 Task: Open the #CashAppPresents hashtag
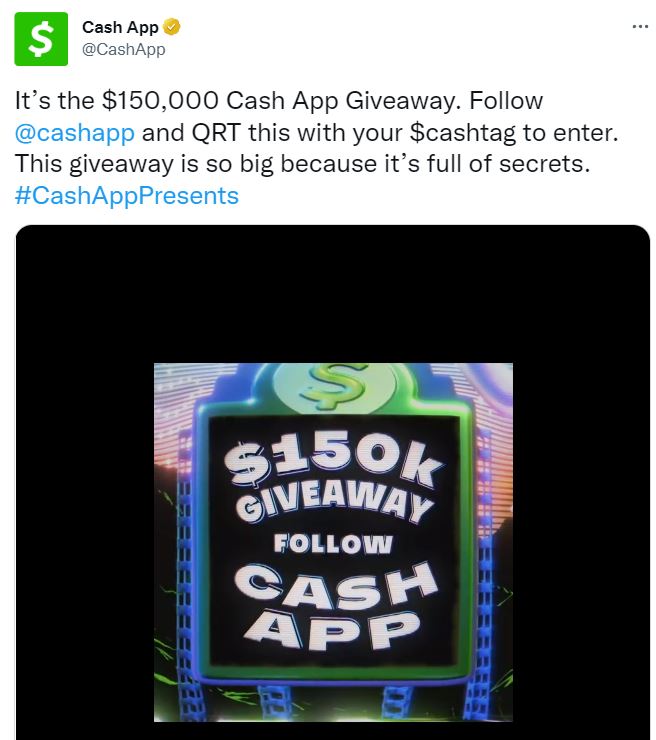pyautogui.click(x=127, y=195)
